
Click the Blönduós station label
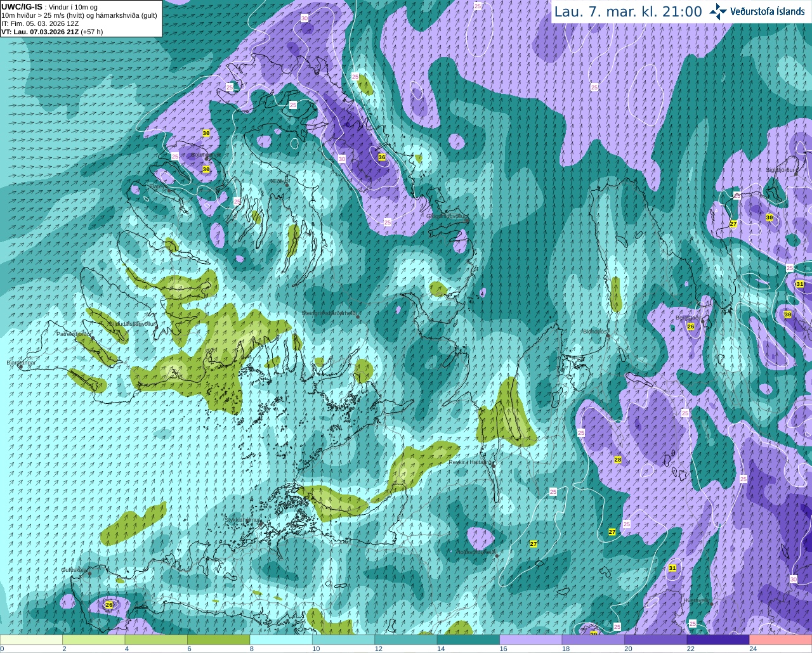coord(595,332)
